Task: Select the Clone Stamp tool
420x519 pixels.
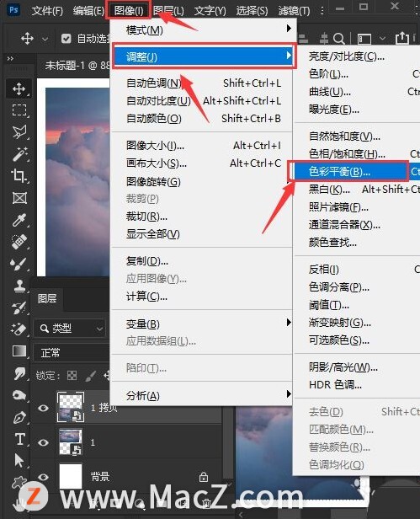Action: click(19, 286)
